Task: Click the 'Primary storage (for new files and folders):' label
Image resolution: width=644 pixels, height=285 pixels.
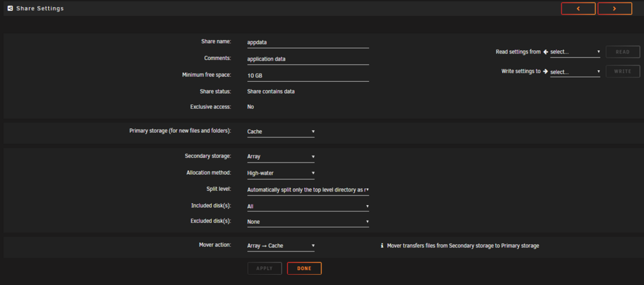Action: (180, 131)
